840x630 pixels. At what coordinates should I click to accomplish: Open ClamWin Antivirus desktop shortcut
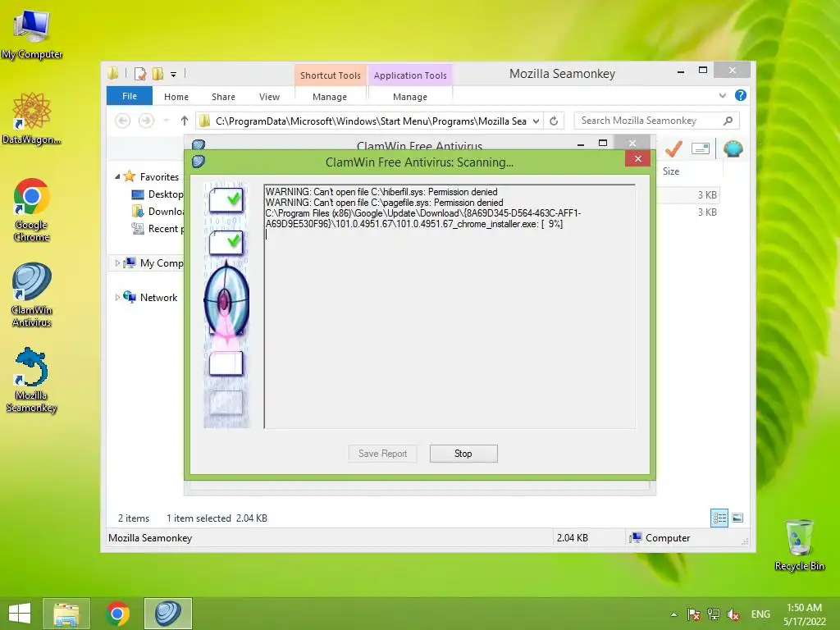[32, 294]
